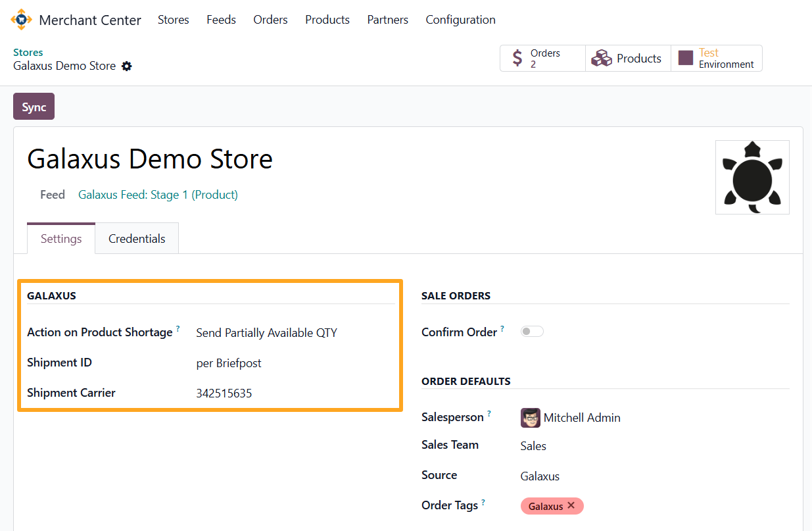Viewport: 812px width, 531px height.
Task: Show help tooltip for Salesperson
Action: [x=489, y=413]
